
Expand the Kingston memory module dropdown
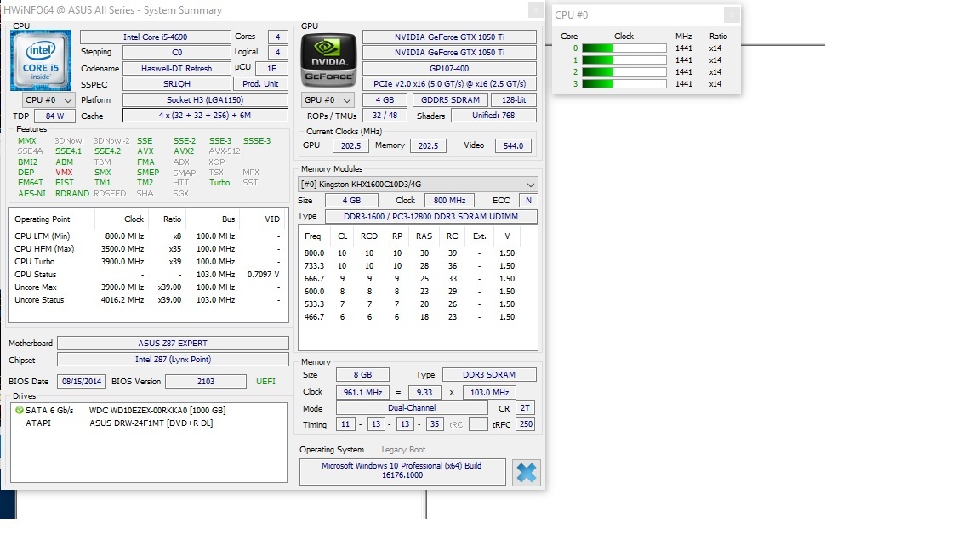click(x=419, y=185)
